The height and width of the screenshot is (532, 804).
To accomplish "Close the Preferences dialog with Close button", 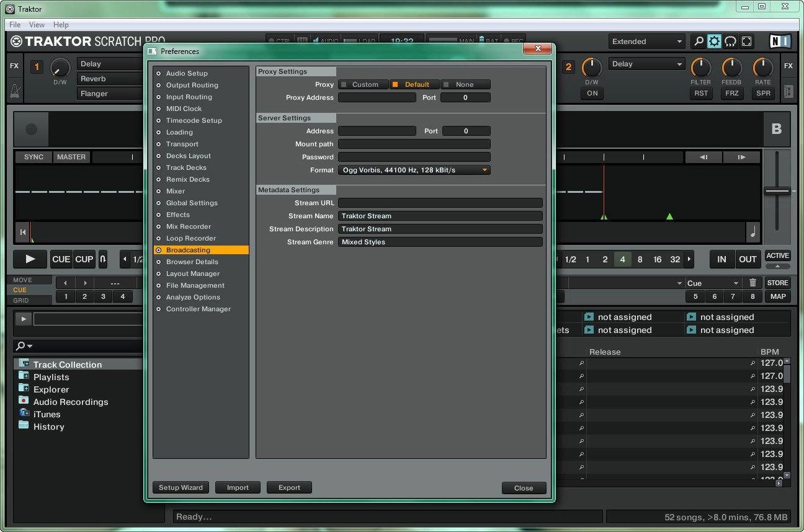I will [x=524, y=488].
